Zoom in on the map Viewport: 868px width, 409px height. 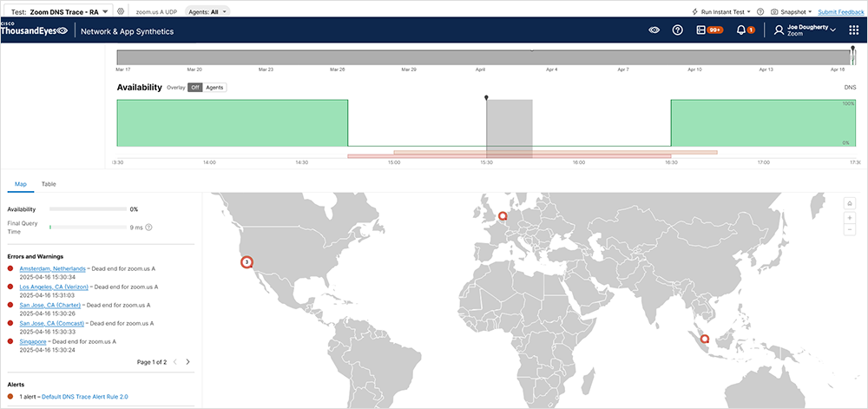pos(850,217)
